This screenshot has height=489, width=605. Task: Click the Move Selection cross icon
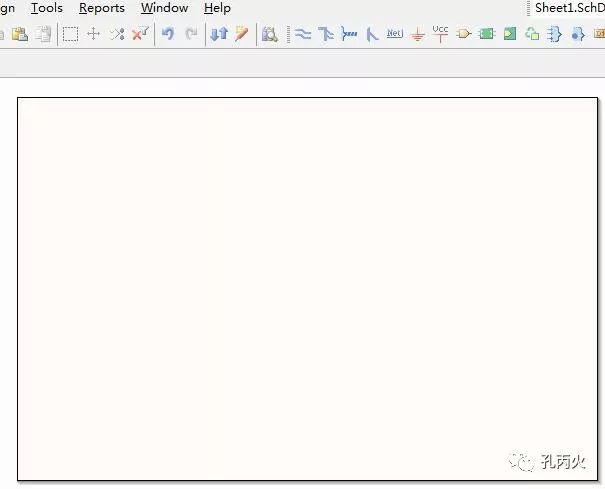pyautogui.click(x=94, y=34)
